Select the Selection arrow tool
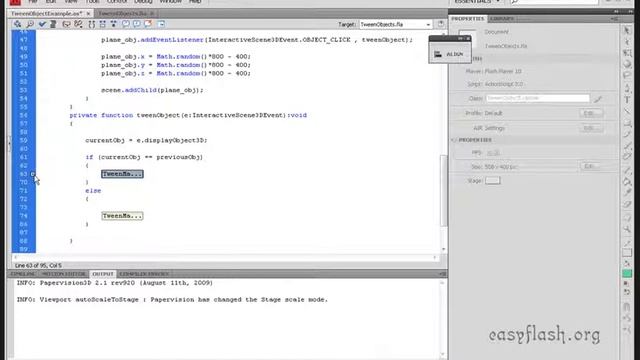The width and height of the screenshot is (640, 360). [x=627, y=31]
